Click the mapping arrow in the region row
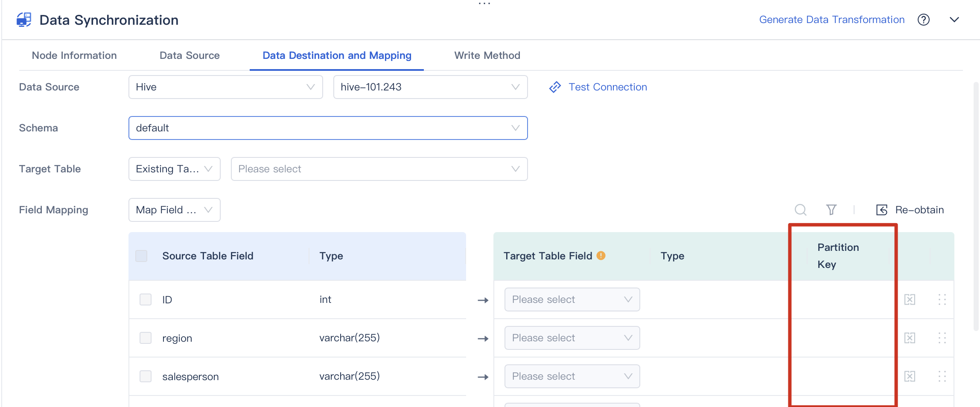Screen dimensions: 980x407 point(483,339)
